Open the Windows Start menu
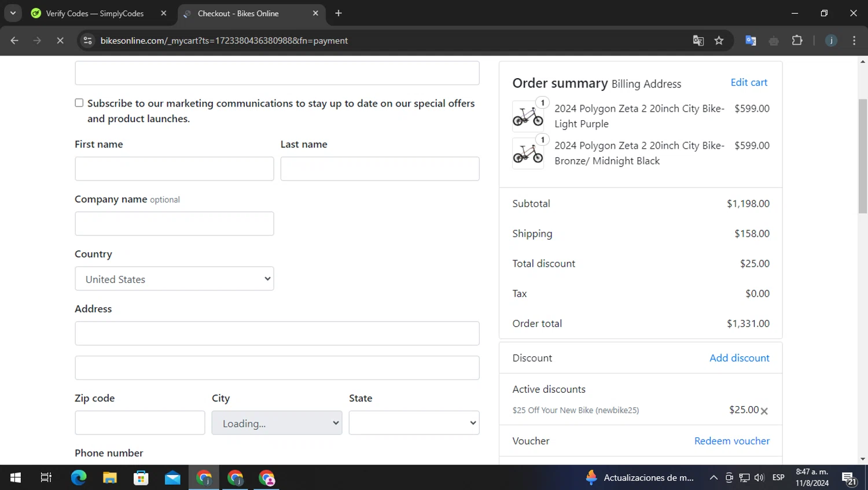868x490 pixels. click(x=16, y=477)
